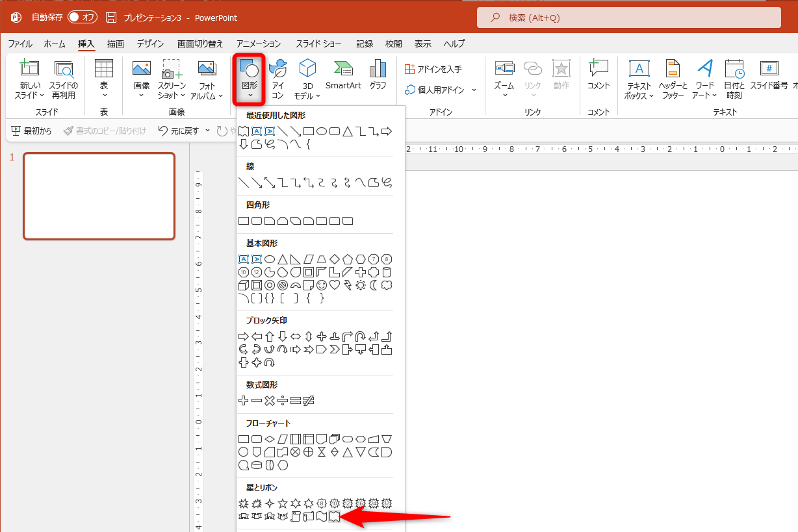Select the 4-point star shape

(270, 503)
